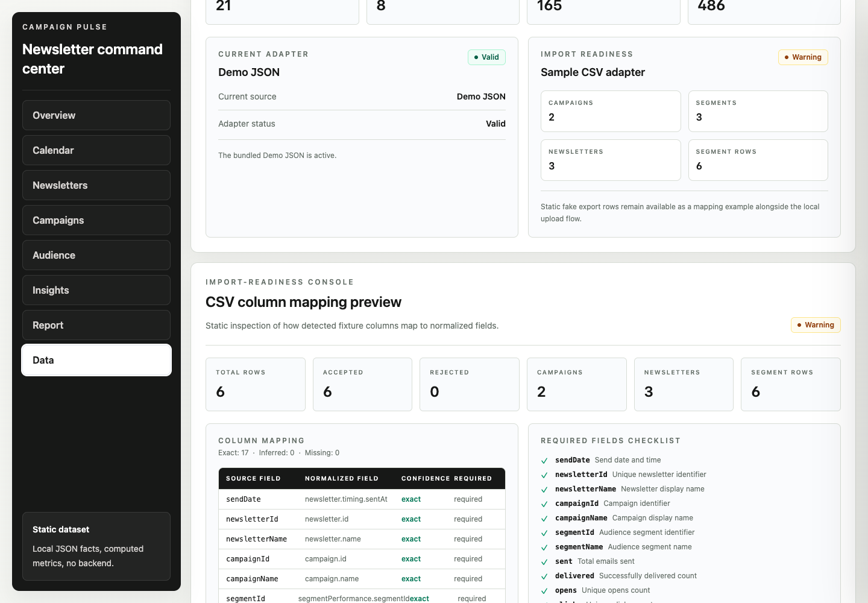Click the Static dataset info card
Image resolution: width=868 pixels, height=603 pixels.
tap(96, 546)
